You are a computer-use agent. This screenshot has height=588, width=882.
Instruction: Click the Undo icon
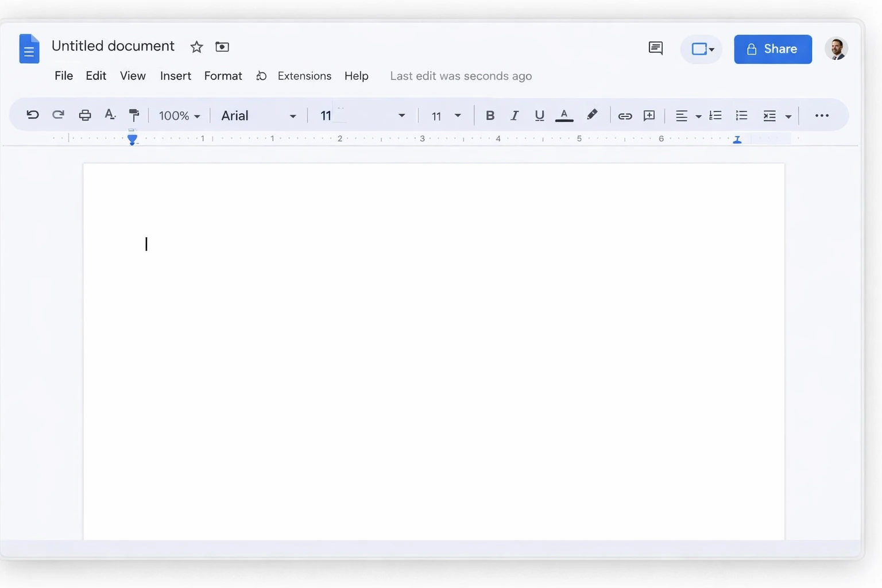[x=33, y=115]
